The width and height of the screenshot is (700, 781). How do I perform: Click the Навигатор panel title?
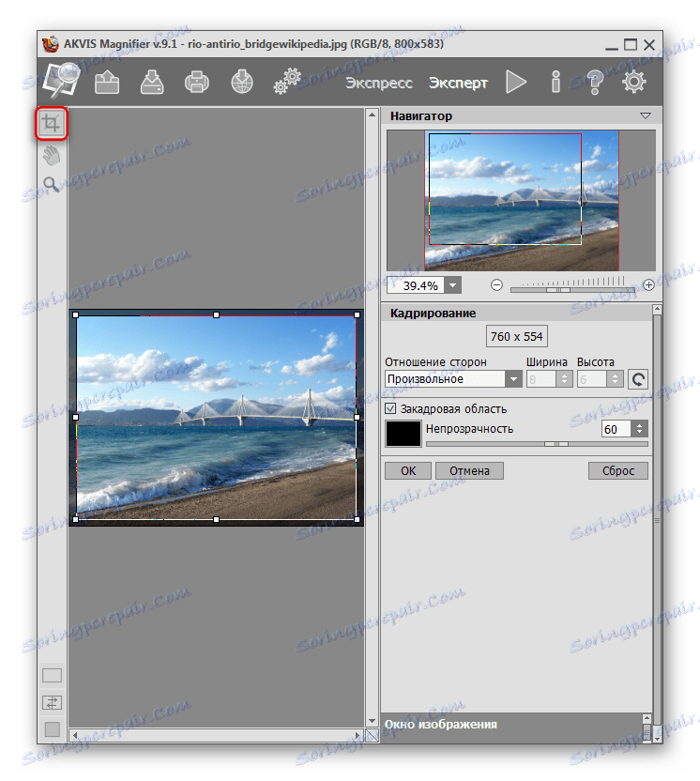(421, 116)
